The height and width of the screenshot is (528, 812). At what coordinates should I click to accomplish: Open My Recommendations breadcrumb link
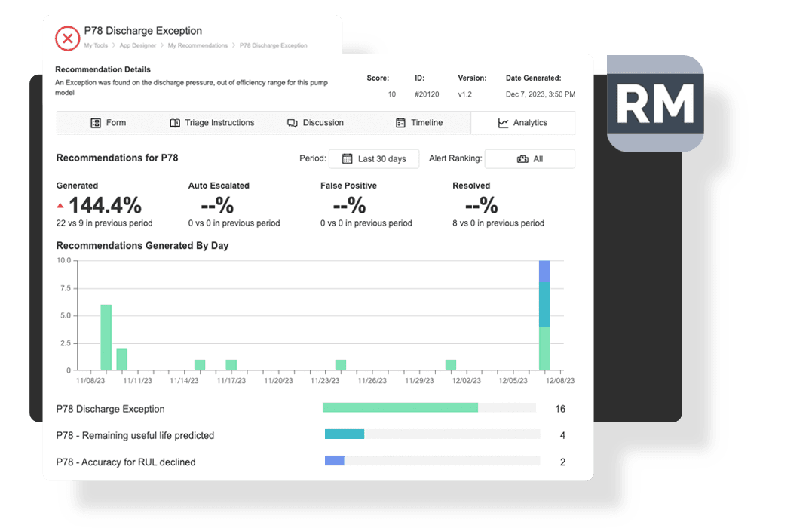point(198,46)
